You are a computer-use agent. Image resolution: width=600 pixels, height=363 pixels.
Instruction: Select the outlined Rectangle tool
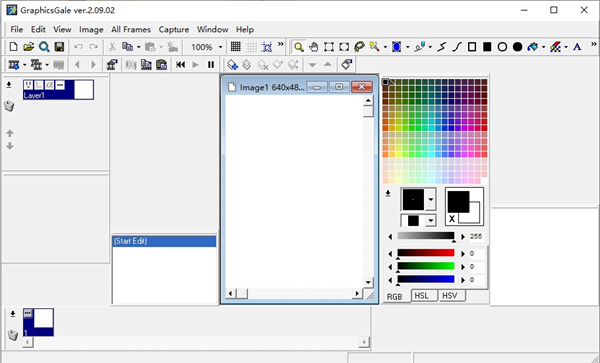[x=472, y=47]
